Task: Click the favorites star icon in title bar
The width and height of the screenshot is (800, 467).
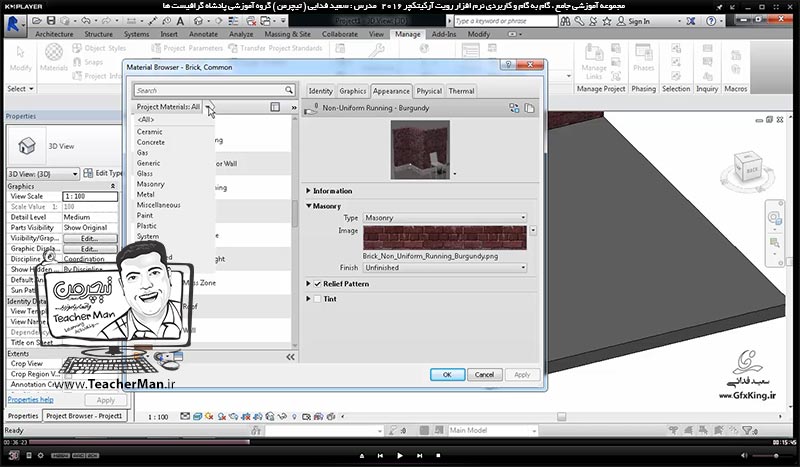Action: 607,21
